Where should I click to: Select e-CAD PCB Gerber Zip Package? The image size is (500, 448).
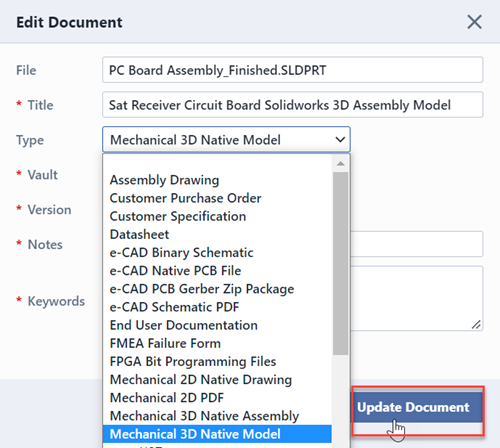[217, 289]
